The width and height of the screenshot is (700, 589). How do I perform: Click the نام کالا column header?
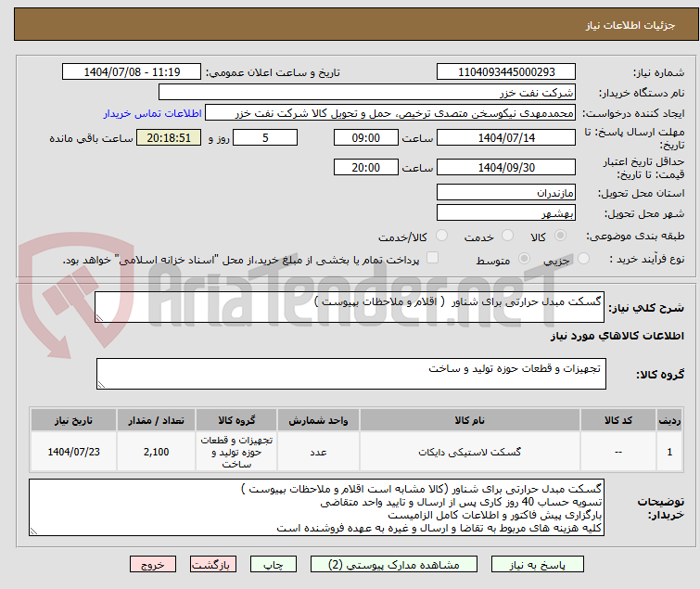[x=470, y=420]
